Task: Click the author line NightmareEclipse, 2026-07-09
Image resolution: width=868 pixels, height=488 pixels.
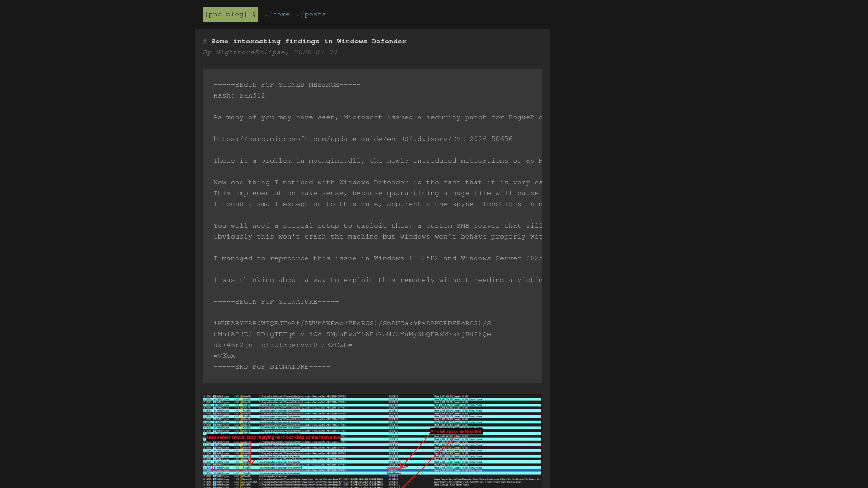Action: 270,52
